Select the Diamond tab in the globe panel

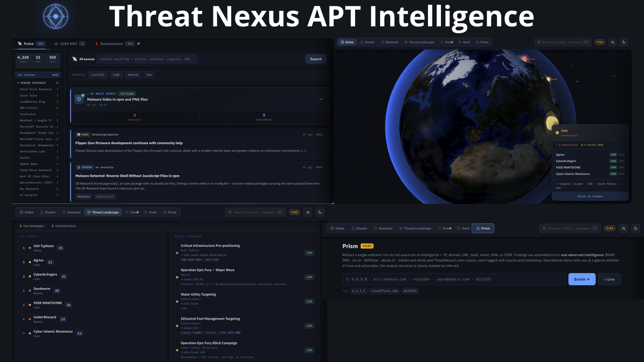tap(390, 42)
